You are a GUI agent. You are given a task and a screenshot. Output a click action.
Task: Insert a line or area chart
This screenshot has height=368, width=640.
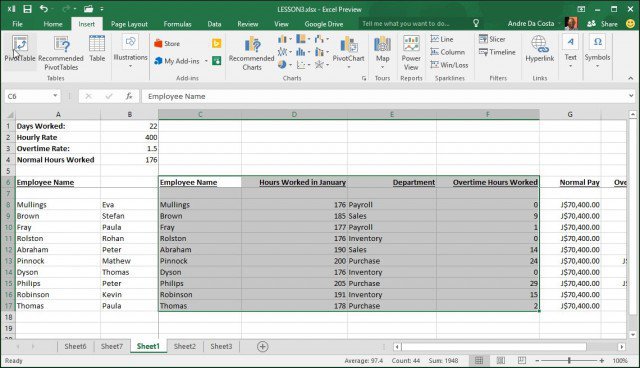point(284,52)
